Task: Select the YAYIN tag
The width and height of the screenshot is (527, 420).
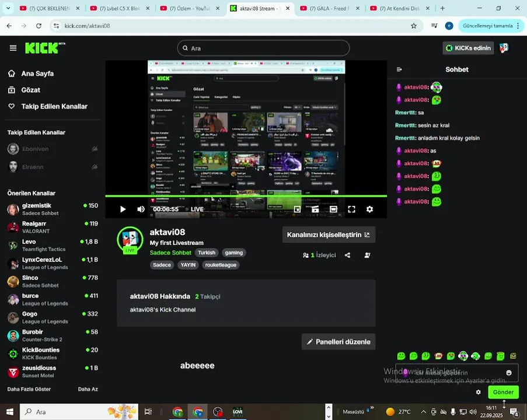Action: pos(188,265)
